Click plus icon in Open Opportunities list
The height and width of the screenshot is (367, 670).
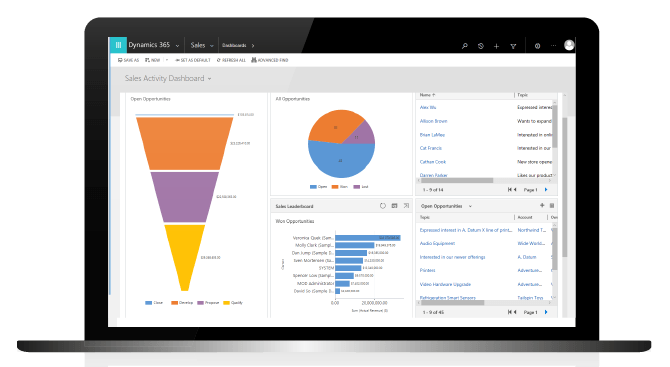542,206
